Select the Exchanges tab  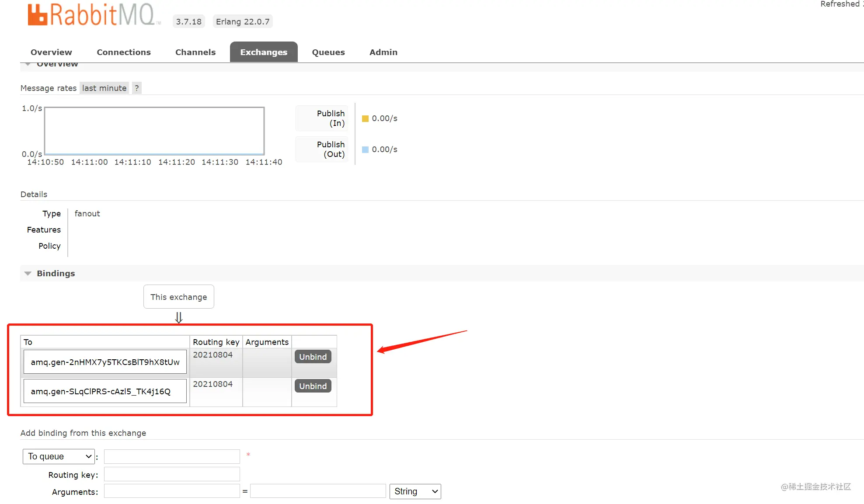click(264, 52)
